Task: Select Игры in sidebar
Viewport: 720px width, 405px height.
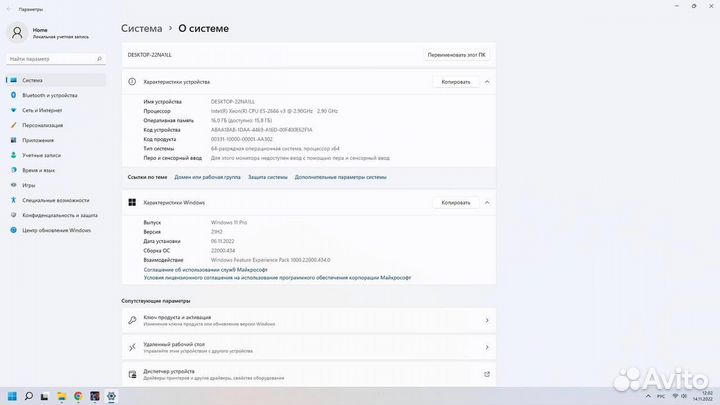Action: click(56, 185)
